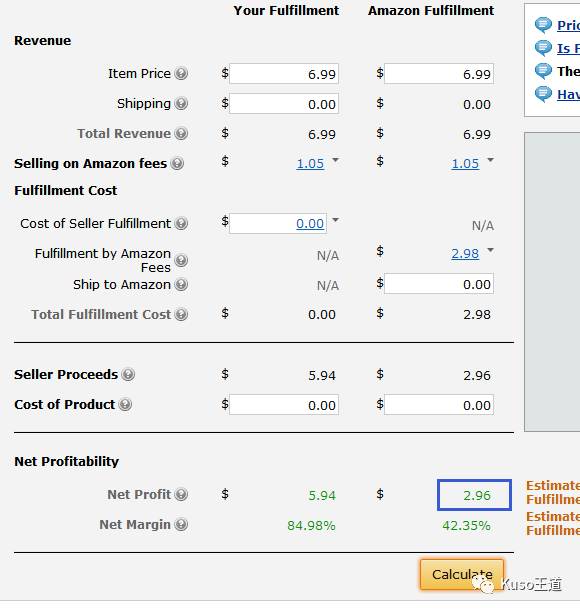Open the 1.05 fee link under Your Fulfillment

pyautogui.click(x=310, y=164)
